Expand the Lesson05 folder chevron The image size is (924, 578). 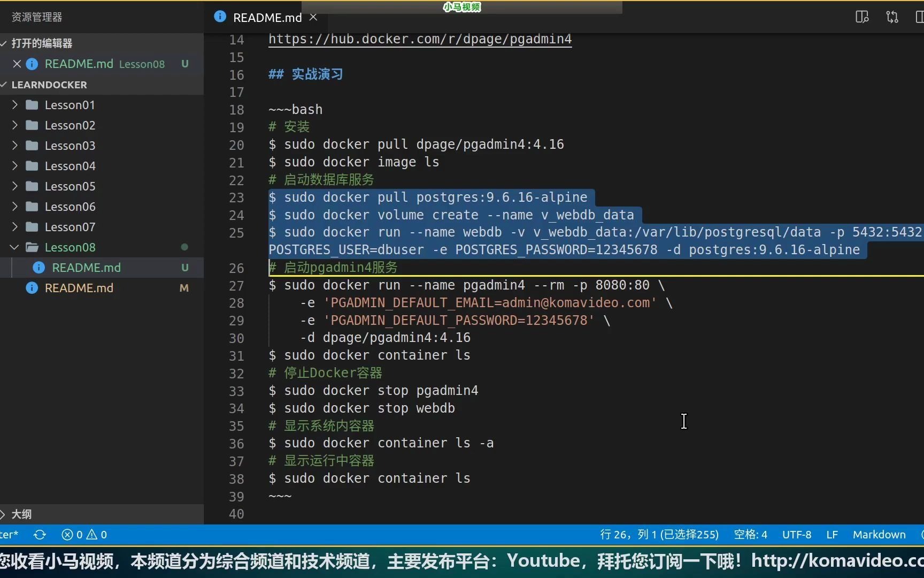[15, 186]
